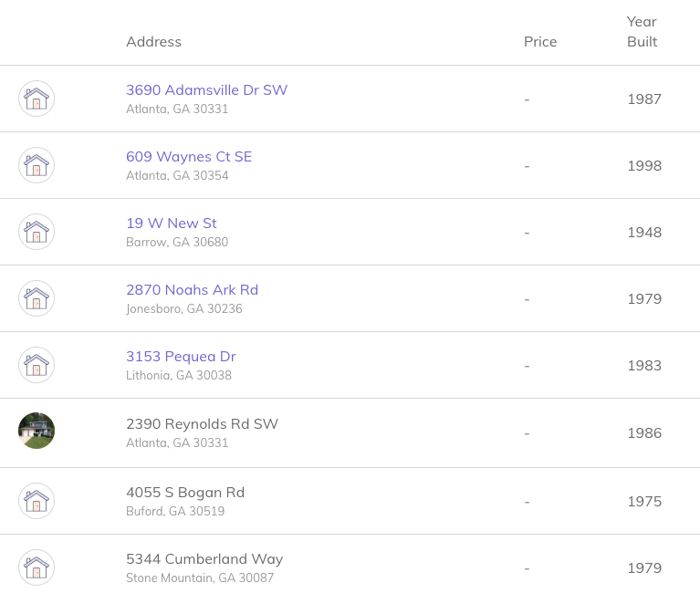Select the 5344 Cumberland Way address
This screenshot has height=614, width=700.
[x=204, y=559]
